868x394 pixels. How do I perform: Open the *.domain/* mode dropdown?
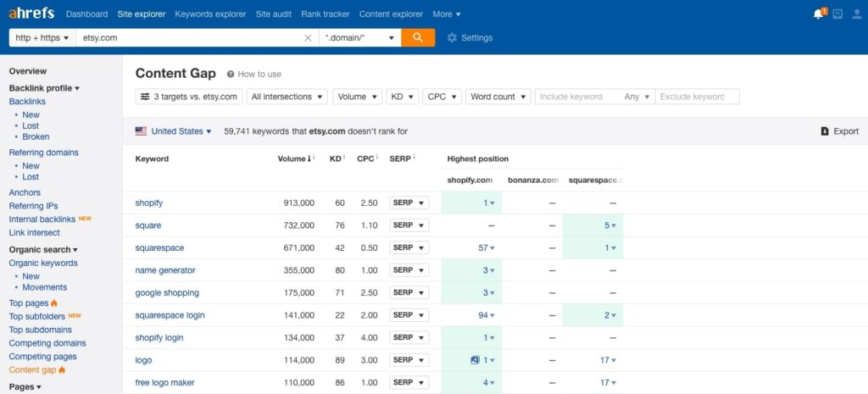click(360, 37)
